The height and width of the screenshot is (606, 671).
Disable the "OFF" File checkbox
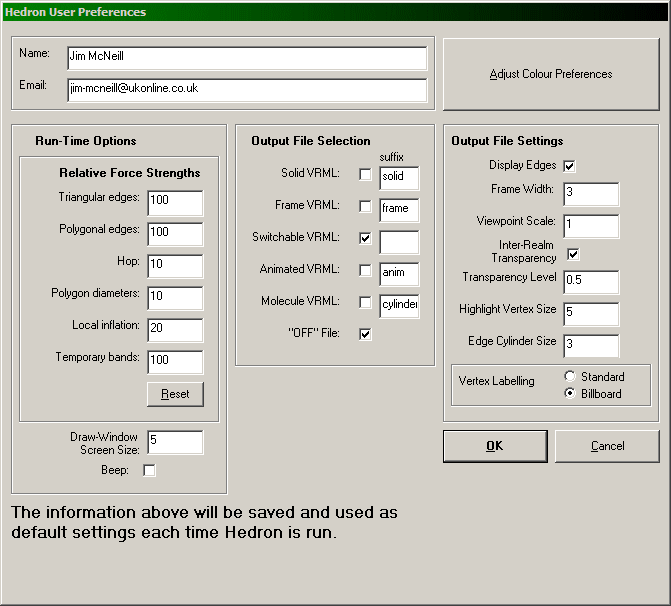365,335
